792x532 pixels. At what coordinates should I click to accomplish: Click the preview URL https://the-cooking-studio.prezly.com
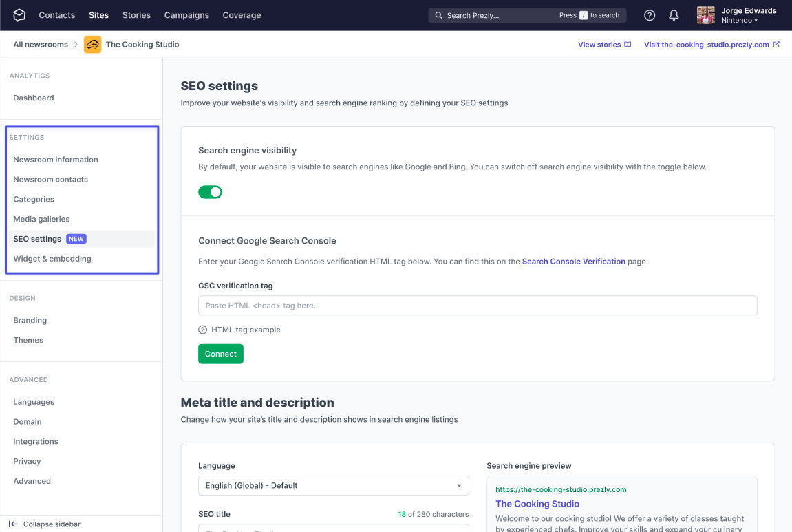point(561,489)
